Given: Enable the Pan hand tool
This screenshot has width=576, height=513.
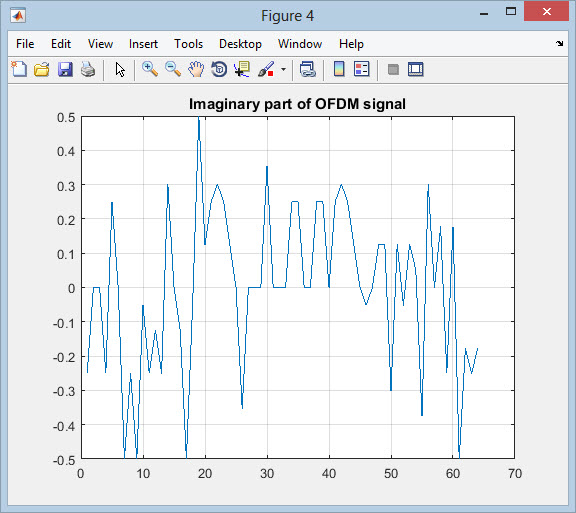Looking at the screenshot, I should [196, 69].
